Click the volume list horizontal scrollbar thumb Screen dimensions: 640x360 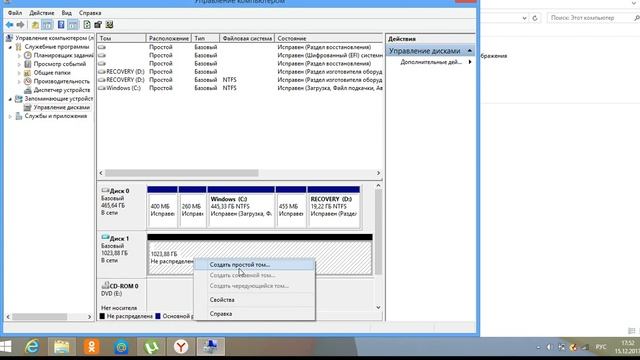(182, 173)
